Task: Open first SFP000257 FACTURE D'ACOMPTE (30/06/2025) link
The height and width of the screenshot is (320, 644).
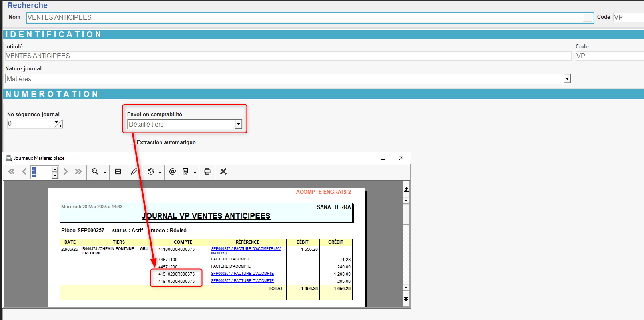Action: (x=245, y=249)
